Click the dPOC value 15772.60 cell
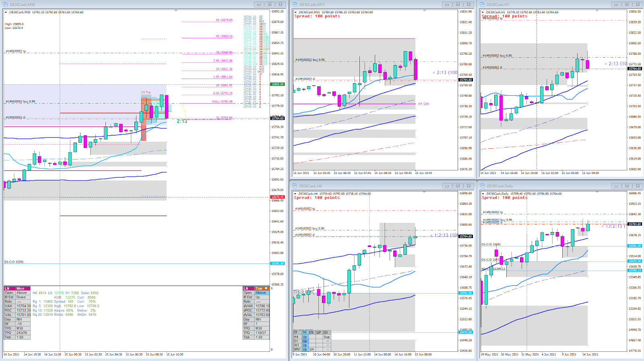The image size is (644, 361). coord(262,311)
